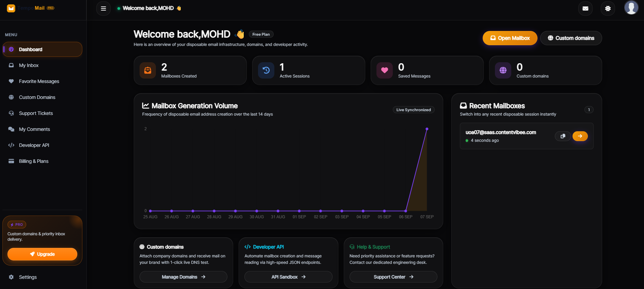The height and width of the screenshot is (289, 644).
Task: Click the Free Plan badge
Action: coord(261,34)
